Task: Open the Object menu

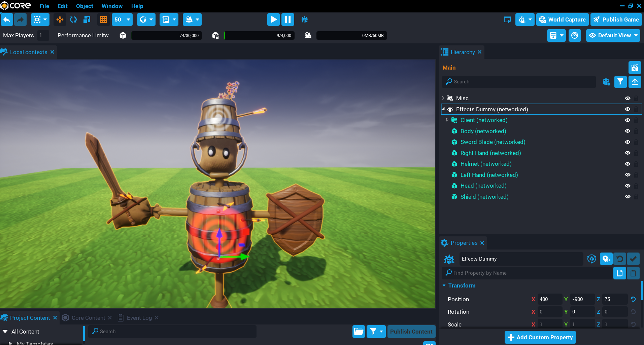Action: 84,6
